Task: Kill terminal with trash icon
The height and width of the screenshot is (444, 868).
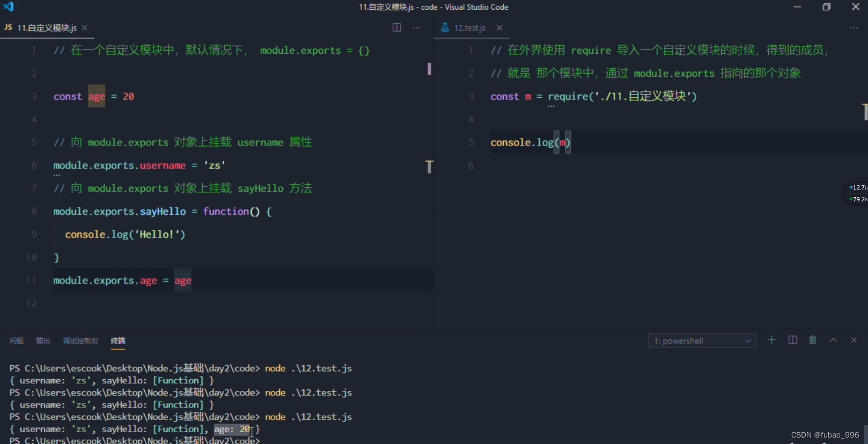Action: coord(813,340)
